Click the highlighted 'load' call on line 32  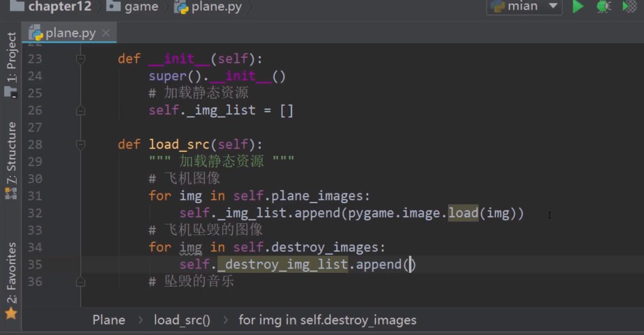point(463,213)
